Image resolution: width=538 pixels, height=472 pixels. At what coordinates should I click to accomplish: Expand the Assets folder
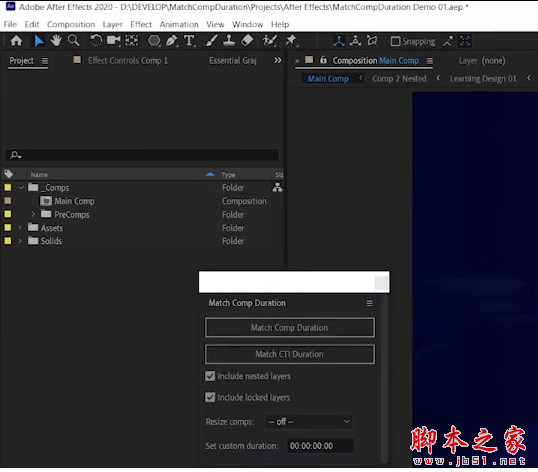click(20, 227)
